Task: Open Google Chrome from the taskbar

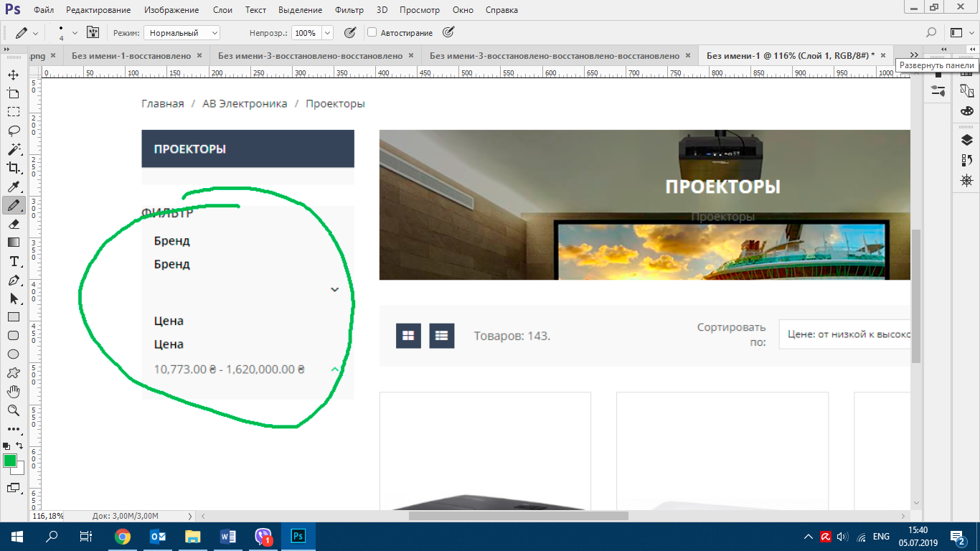Action: click(123, 536)
